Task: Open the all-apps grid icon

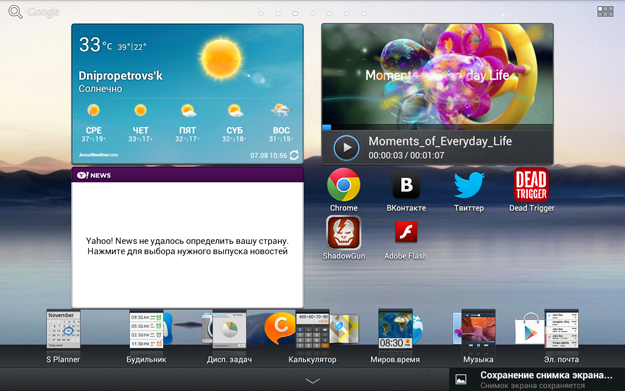Action: 605,11
